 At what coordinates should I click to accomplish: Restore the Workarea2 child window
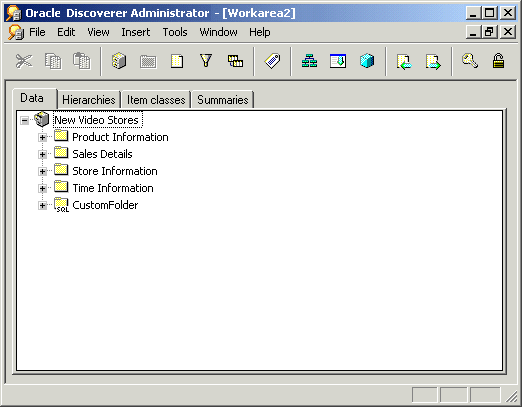click(x=489, y=32)
